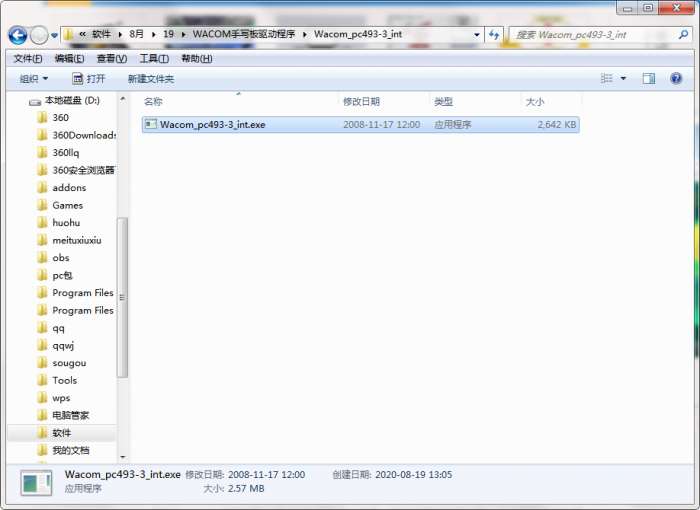Open the view options dropdown arrow

pos(623,79)
